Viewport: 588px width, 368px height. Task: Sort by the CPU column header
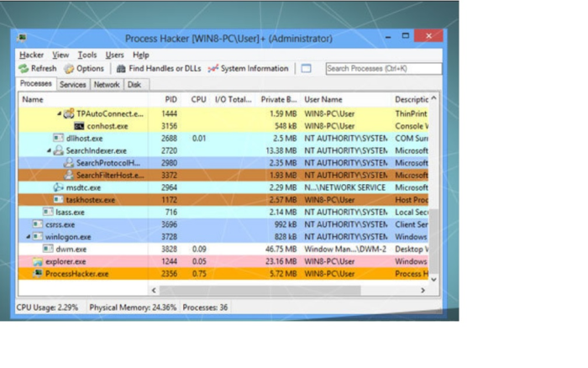click(198, 99)
